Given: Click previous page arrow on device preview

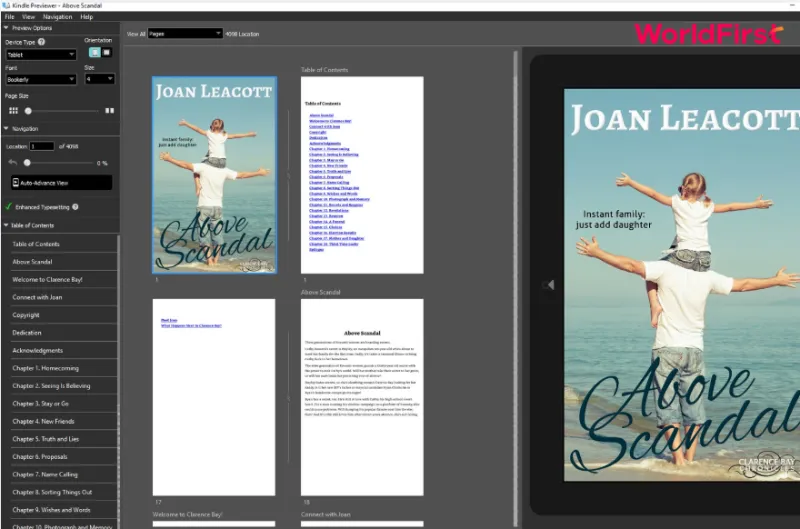Looking at the screenshot, I should click(549, 285).
